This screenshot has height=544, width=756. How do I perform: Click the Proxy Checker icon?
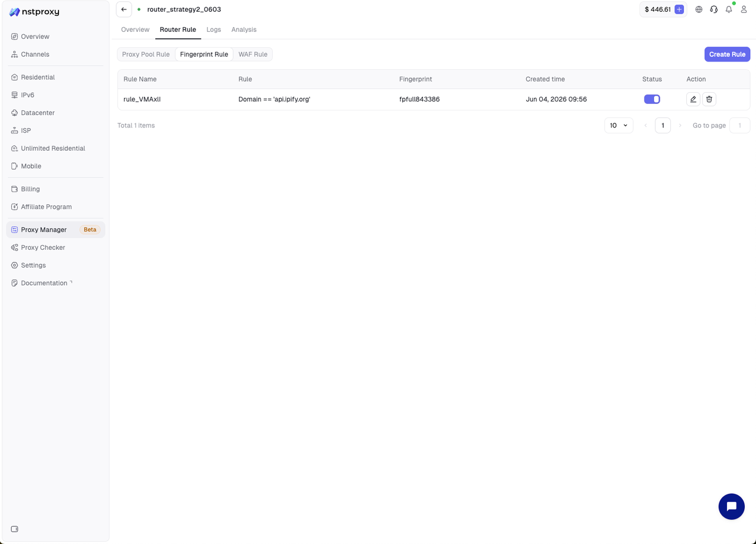pyautogui.click(x=15, y=247)
